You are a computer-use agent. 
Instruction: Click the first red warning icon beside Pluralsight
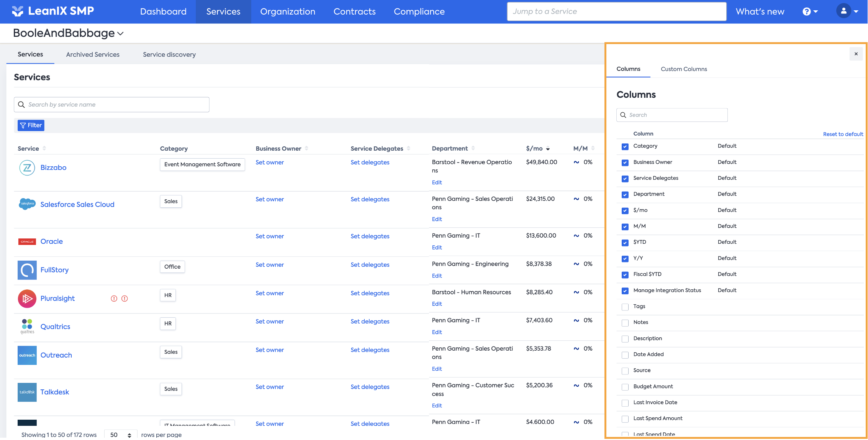coord(114,299)
